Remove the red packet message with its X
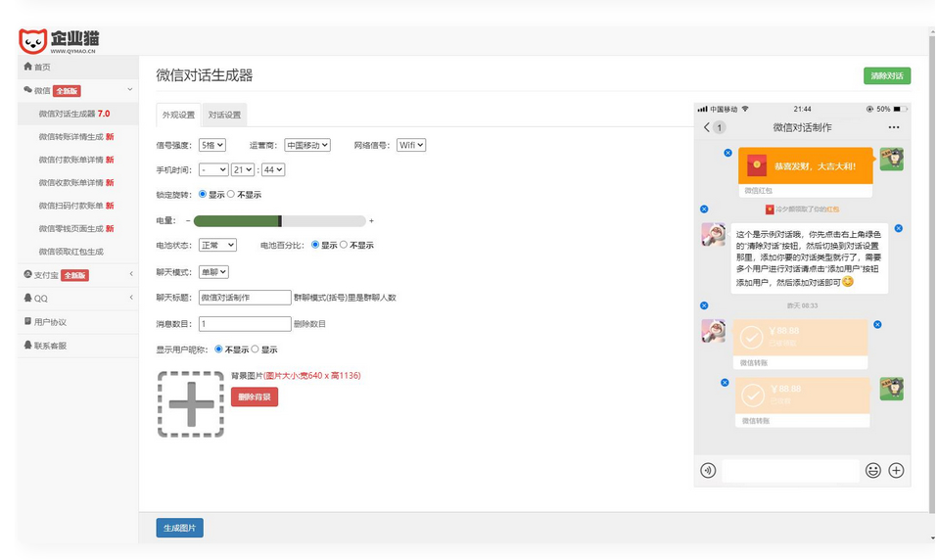 coord(728,153)
